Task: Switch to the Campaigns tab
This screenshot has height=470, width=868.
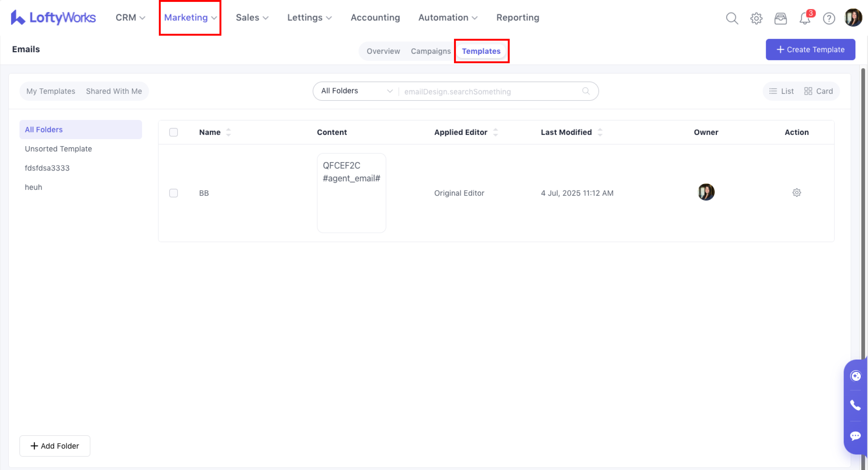Action: [430, 51]
